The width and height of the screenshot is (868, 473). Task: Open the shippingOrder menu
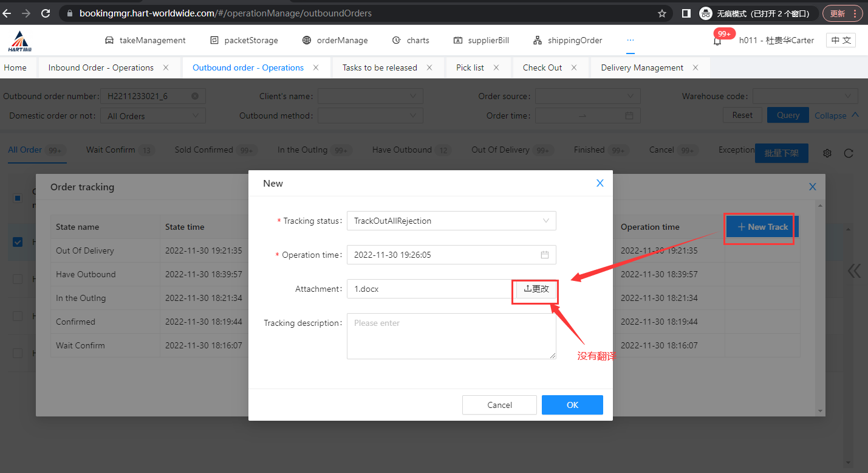click(567, 40)
